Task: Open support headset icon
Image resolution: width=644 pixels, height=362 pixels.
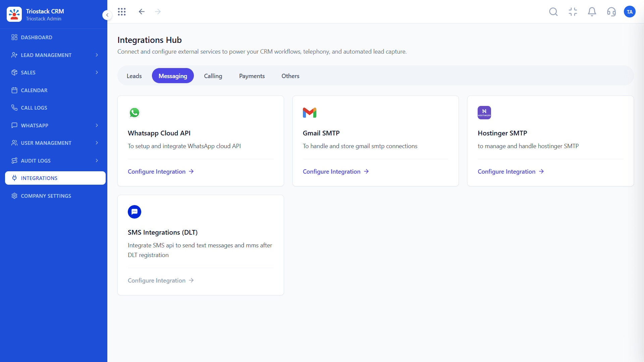Action: click(x=611, y=12)
